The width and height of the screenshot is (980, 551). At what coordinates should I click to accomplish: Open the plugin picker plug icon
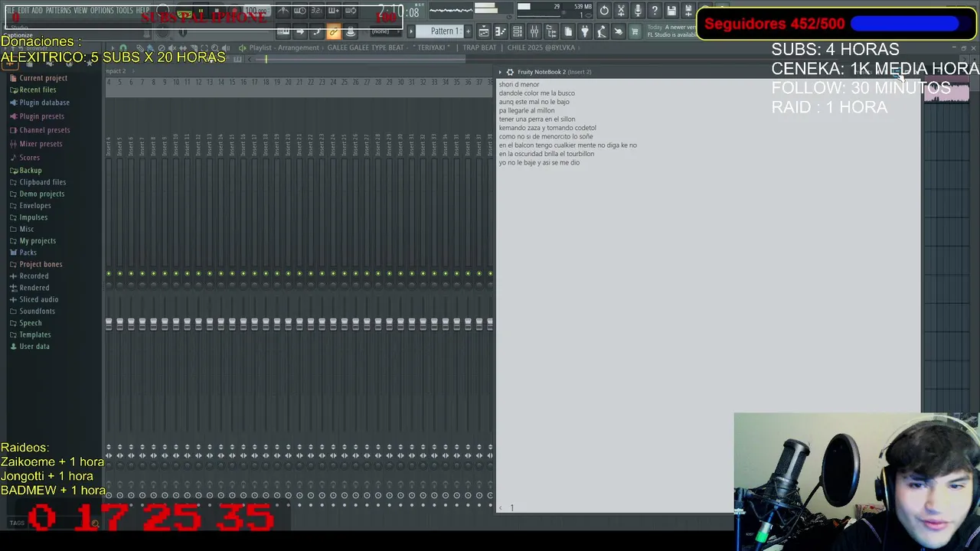(x=585, y=31)
